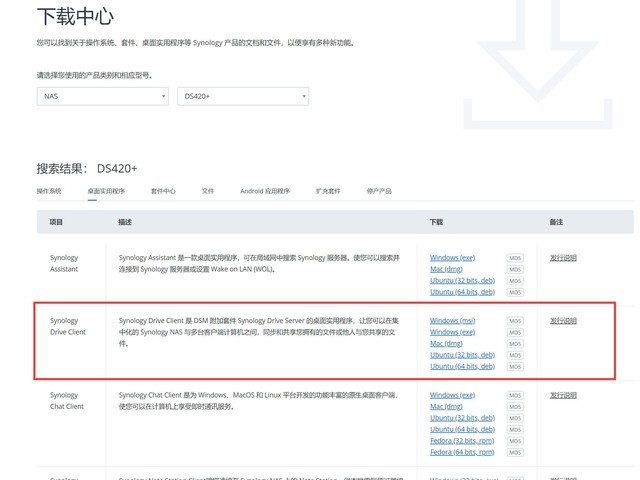Show MD5 for Drive Client Windows (msi)
The width and height of the screenshot is (640, 480).
(x=515, y=321)
